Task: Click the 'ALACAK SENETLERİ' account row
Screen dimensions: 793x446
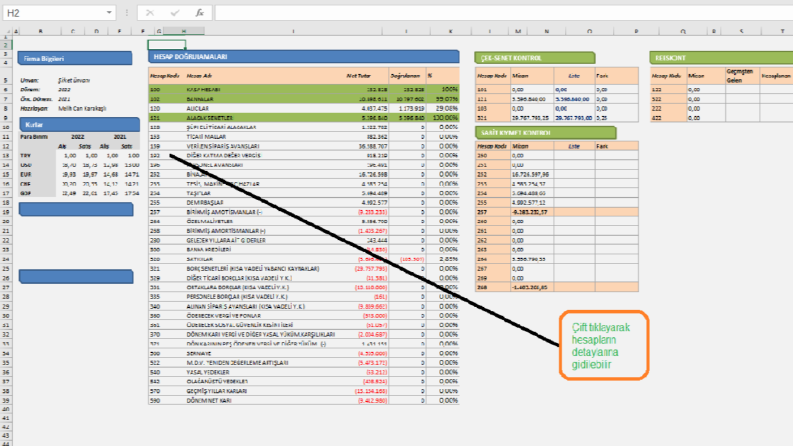Action: (303, 118)
